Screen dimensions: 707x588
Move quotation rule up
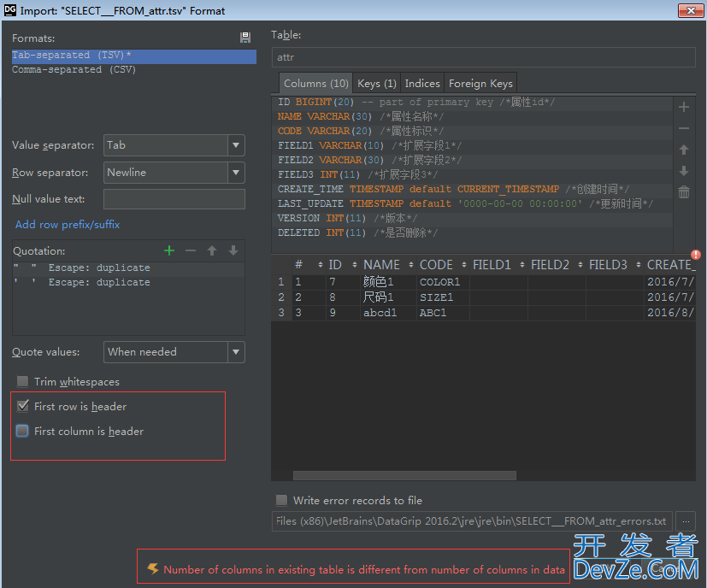tap(212, 250)
